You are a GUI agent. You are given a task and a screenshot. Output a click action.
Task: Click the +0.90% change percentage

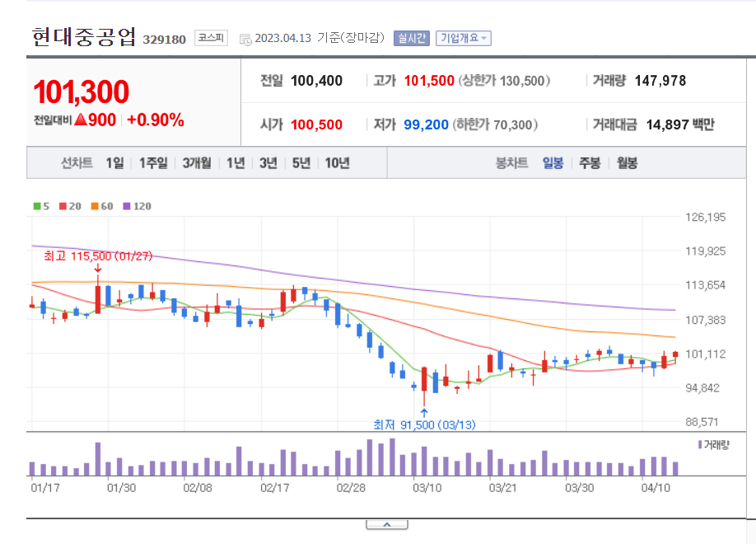click(156, 120)
